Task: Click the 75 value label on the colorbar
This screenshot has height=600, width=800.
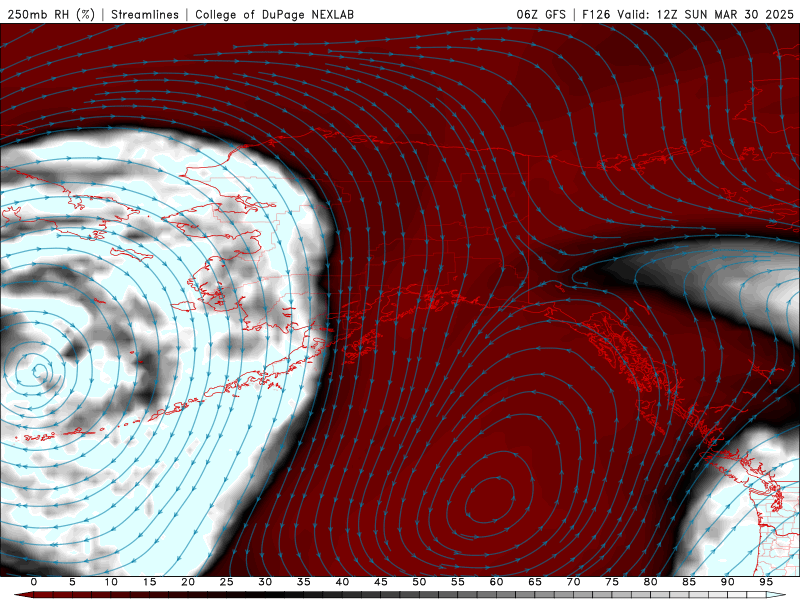Action: tap(612, 582)
